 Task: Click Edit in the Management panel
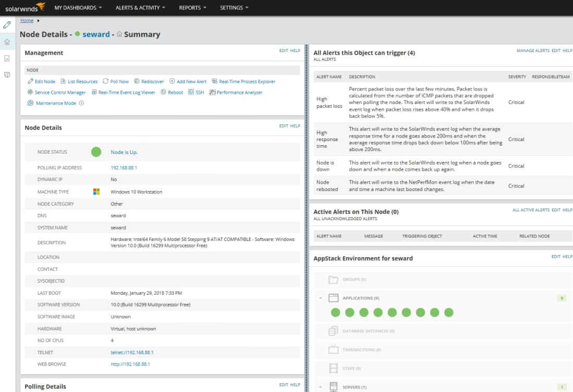(283, 51)
